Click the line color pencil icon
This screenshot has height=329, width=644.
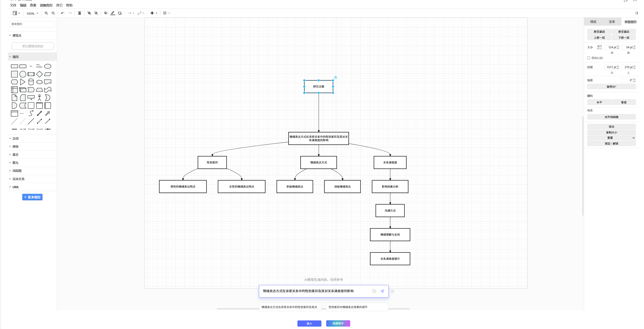click(x=113, y=13)
